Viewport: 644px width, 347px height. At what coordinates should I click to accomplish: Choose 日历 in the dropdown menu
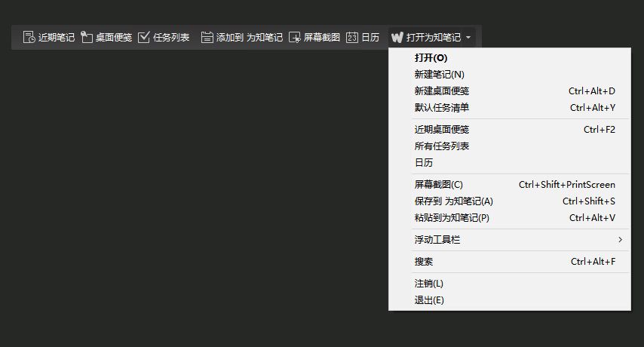coord(509,162)
